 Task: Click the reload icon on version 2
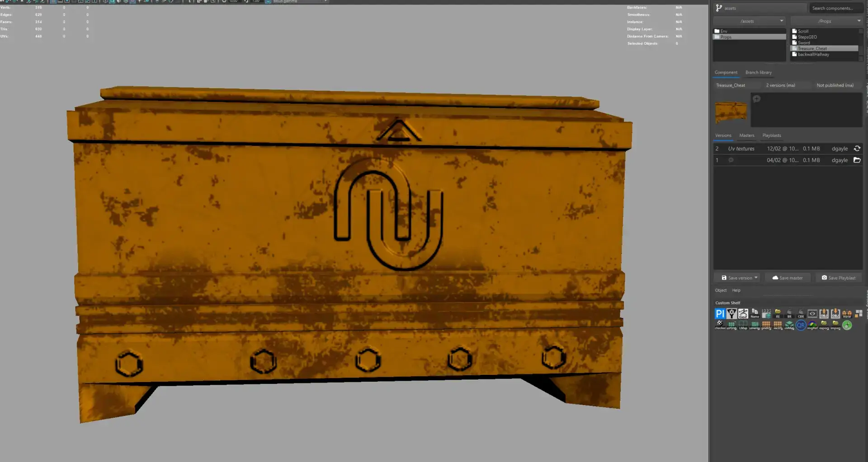[x=857, y=149]
